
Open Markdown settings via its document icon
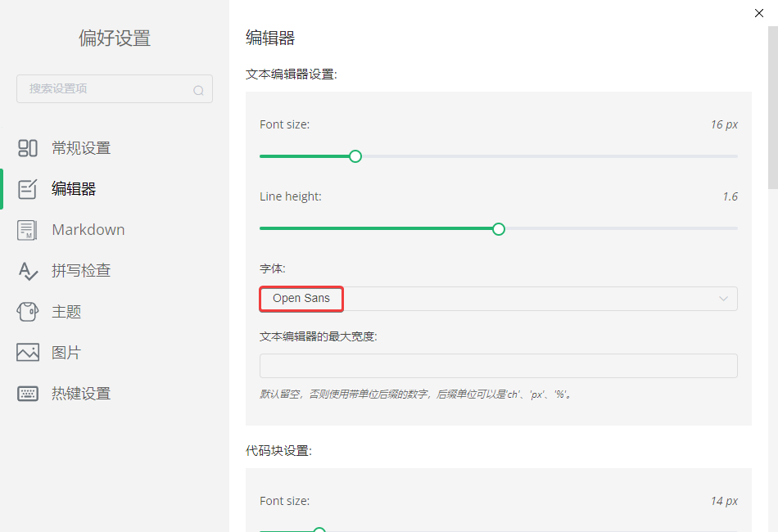pyautogui.click(x=28, y=229)
